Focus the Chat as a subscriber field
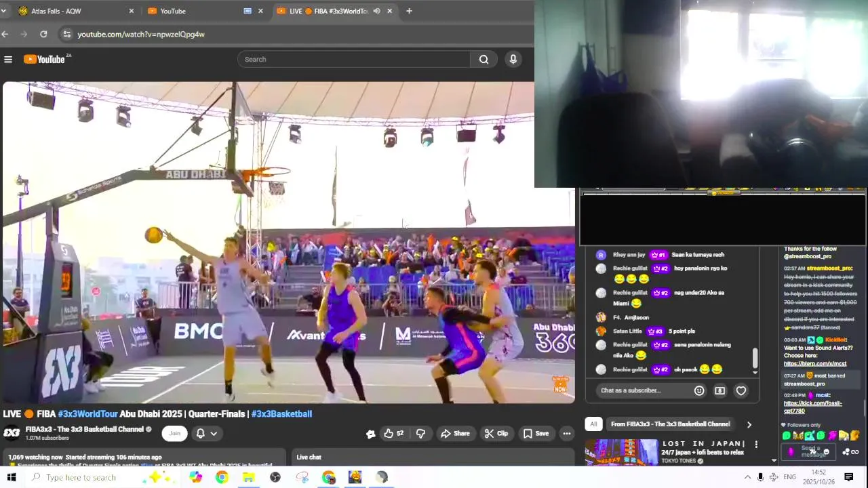 pos(643,390)
